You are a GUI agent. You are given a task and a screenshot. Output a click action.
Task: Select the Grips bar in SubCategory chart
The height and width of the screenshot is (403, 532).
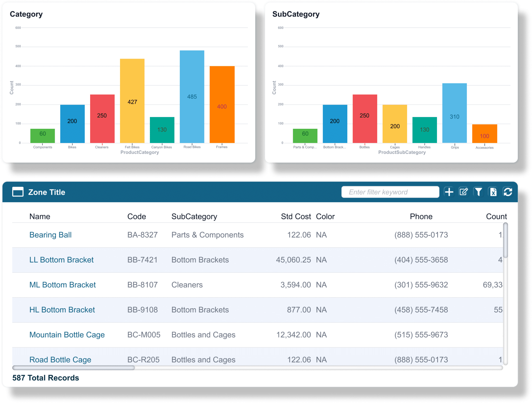[x=454, y=113]
